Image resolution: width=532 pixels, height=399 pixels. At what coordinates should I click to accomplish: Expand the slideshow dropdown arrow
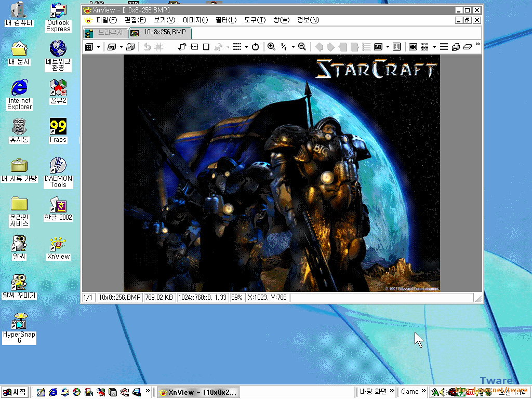[388, 47]
